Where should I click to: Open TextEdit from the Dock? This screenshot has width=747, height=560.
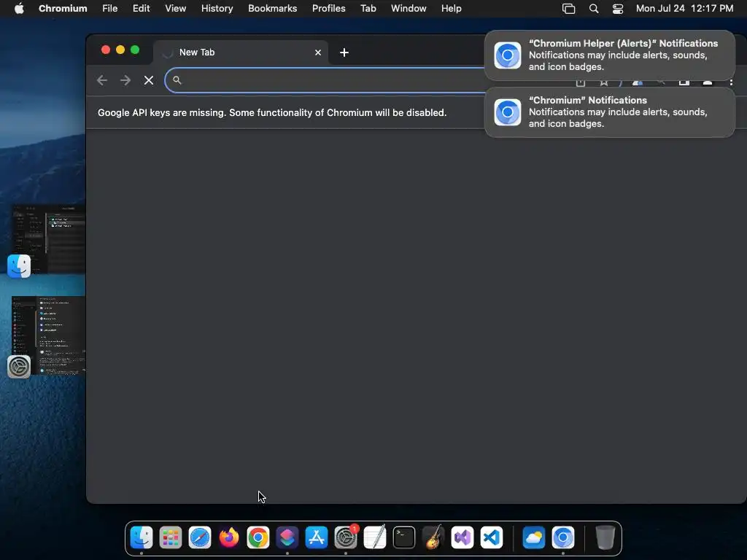click(x=375, y=537)
